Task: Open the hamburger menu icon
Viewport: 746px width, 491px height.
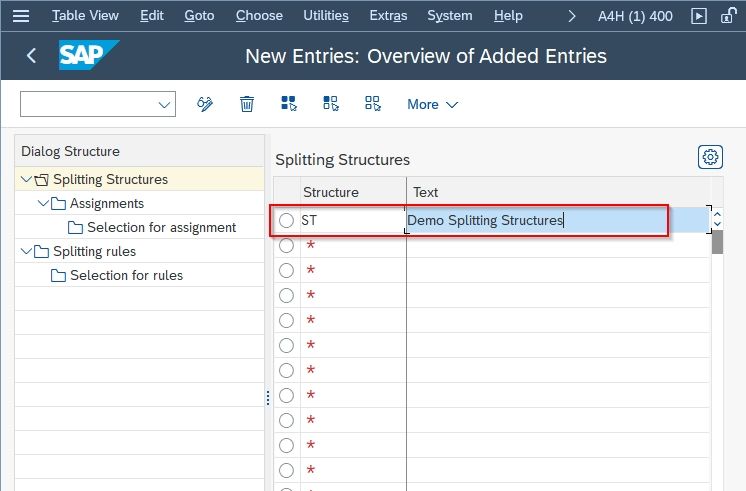Action: click(x=21, y=16)
